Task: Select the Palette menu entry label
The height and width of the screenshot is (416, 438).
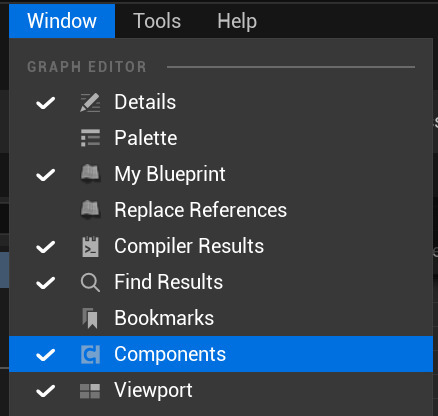Action: 146,138
